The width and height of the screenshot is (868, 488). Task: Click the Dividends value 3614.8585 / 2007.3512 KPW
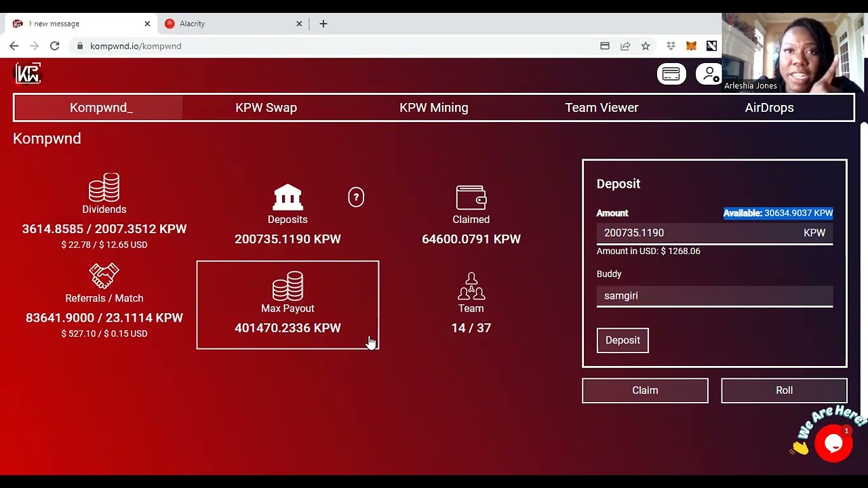[x=104, y=229]
